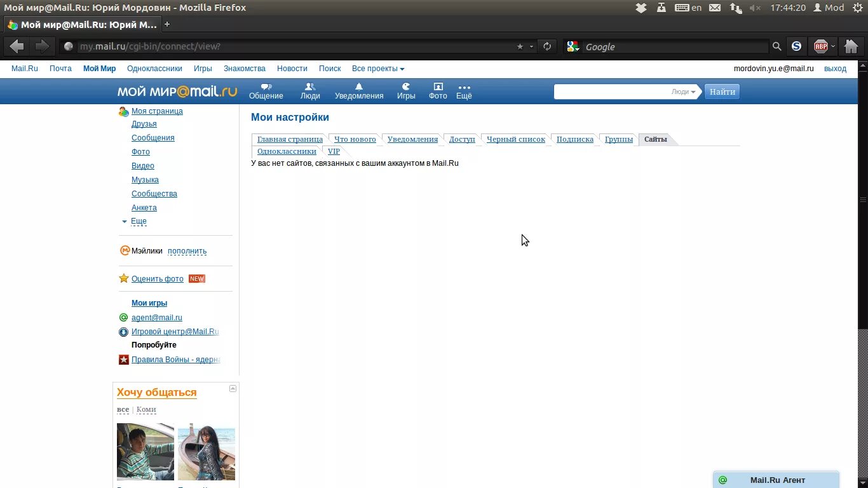
Task: Open the system power gear menu
Action: (857, 8)
